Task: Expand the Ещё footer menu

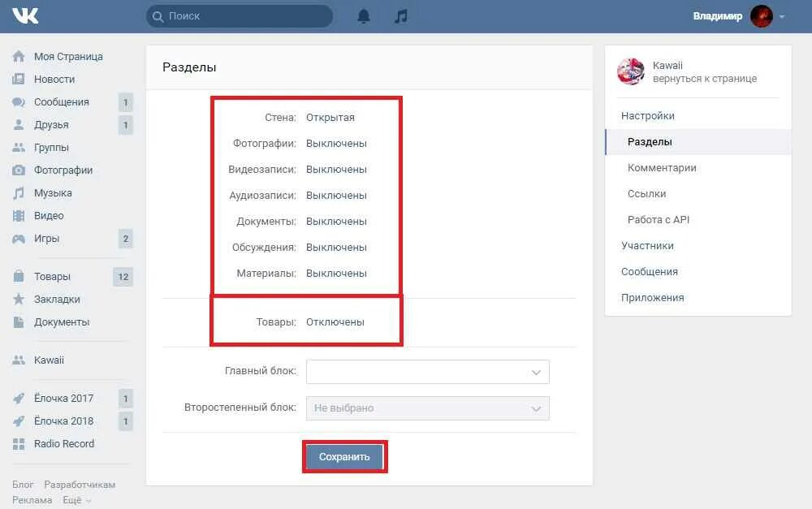Action: [x=76, y=500]
